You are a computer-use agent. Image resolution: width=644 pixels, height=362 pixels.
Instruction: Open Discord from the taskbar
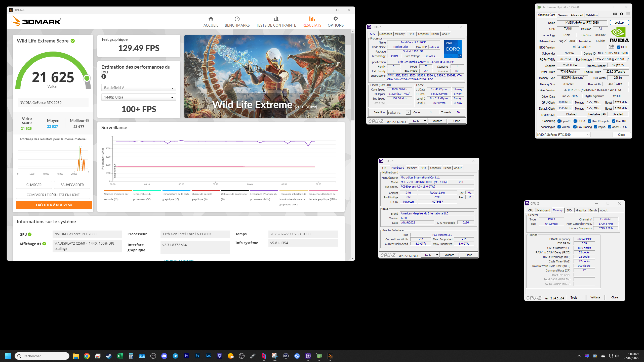pyautogui.click(x=164, y=356)
